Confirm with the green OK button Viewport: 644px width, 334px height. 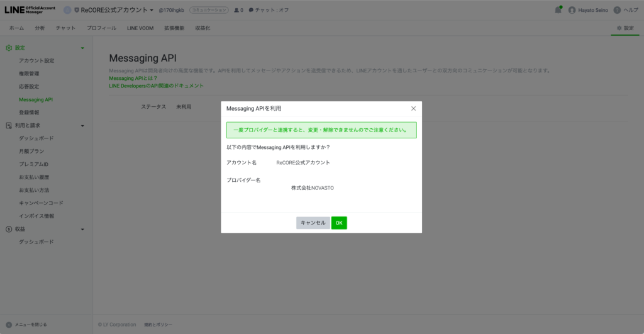(339, 223)
